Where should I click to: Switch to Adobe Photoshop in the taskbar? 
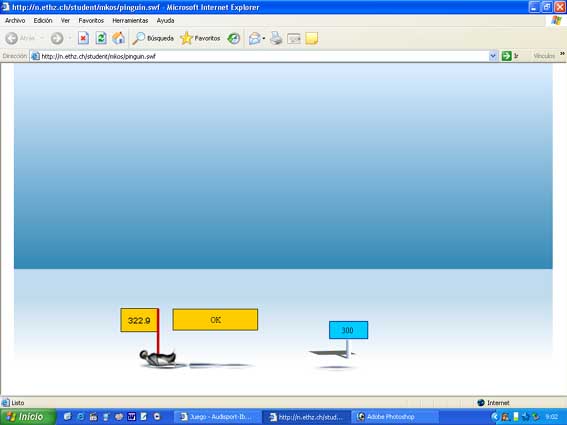(395, 417)
